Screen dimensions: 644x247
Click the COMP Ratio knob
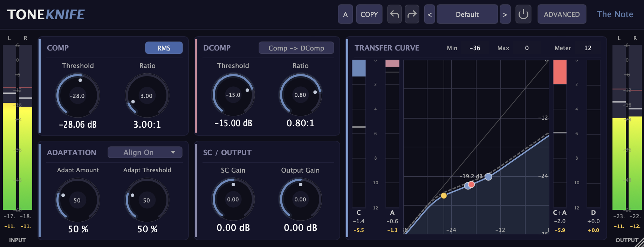147,95
